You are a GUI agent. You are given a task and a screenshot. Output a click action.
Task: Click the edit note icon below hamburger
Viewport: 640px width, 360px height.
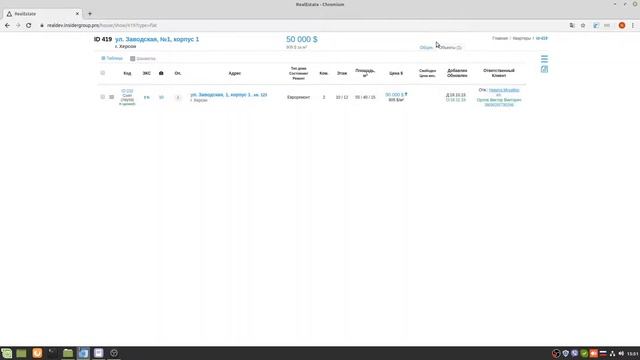tap(544, 69)
